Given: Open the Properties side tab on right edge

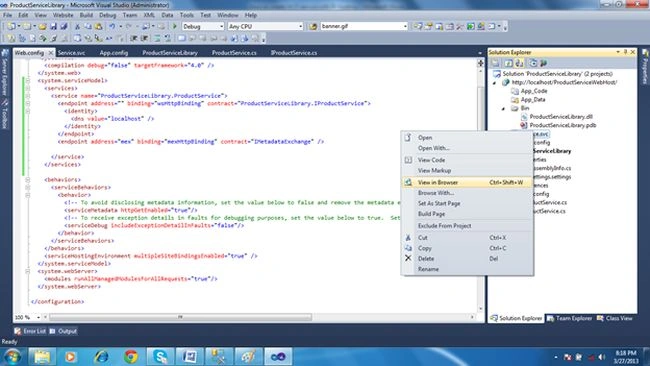Looking at the screenshot, I should click(x=645, y=67).
